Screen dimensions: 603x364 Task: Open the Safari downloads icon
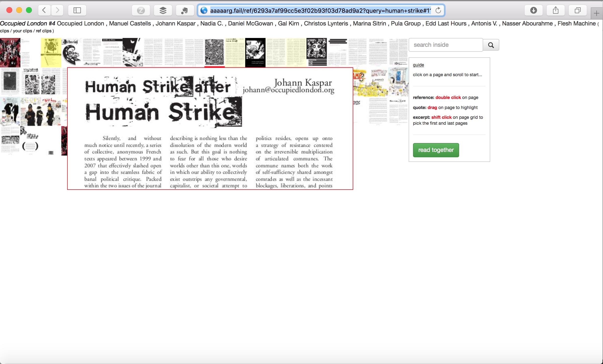pos(533,10)
